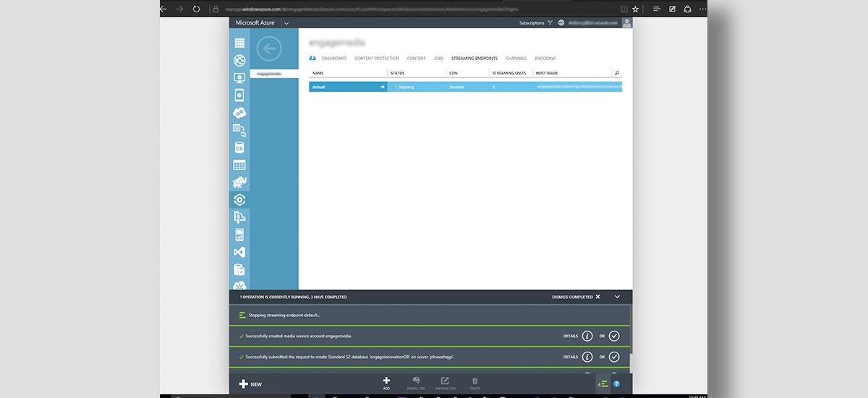
Task: Acknowledge the database request message with OK
Action: [614, 357]
